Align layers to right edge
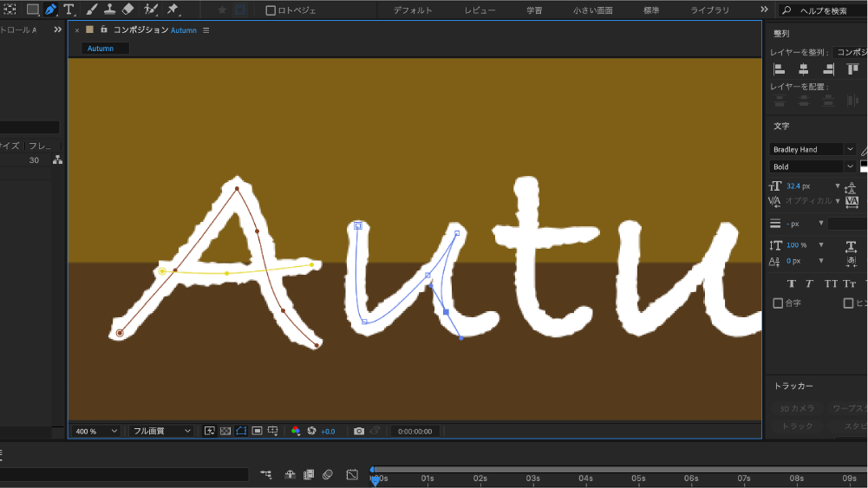 828,69
